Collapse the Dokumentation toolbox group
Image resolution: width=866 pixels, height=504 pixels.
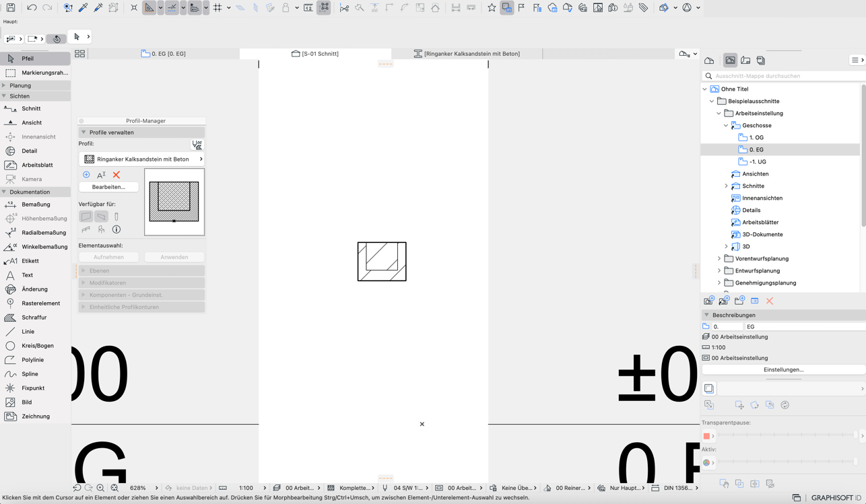pyautogui.click(x=4, y=192)
